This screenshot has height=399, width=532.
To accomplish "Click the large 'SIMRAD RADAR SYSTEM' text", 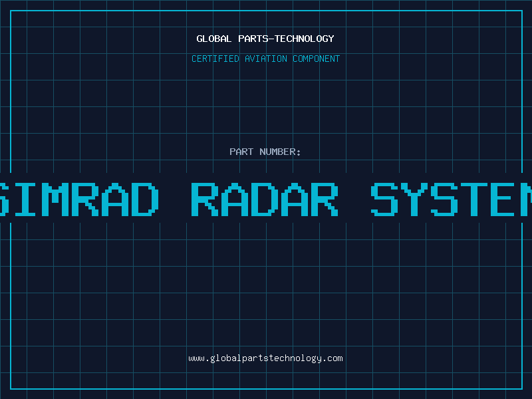I will click(x=266, y=199).
